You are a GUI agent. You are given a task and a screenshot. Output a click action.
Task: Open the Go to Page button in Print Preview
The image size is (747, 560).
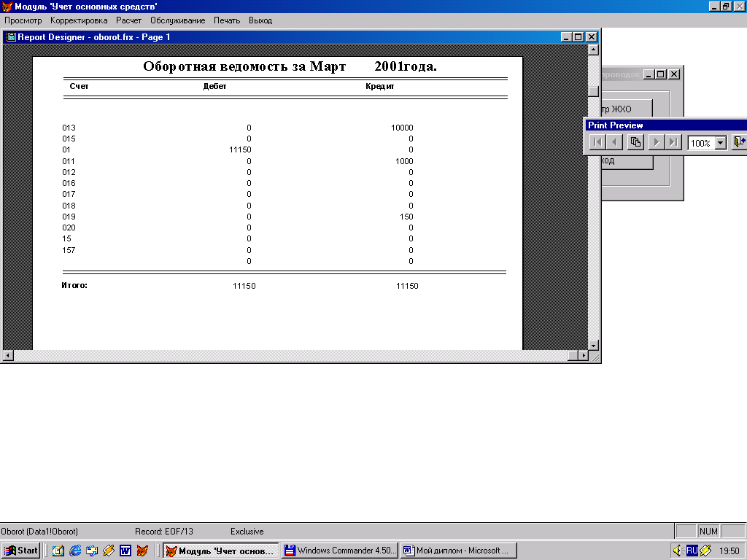click(x=635, y=142)
